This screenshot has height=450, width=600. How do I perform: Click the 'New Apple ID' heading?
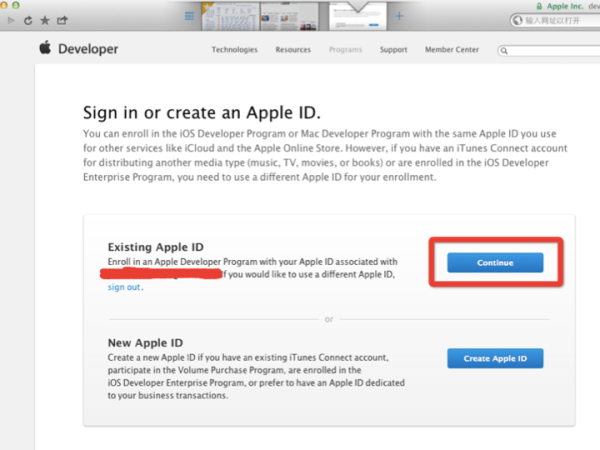click(x=145, y=343)
